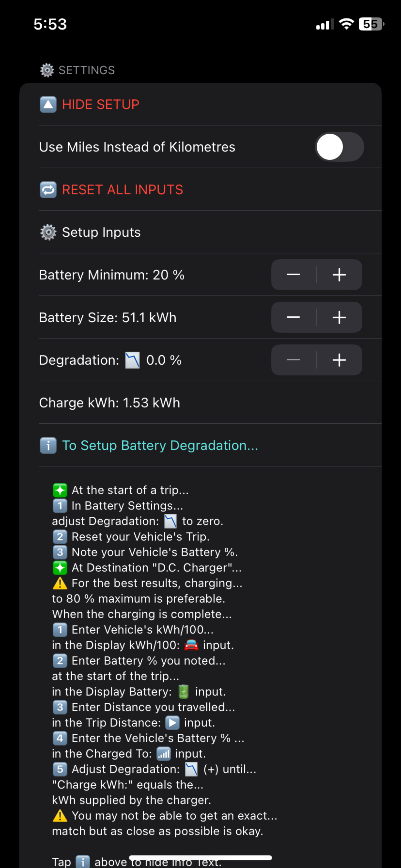Image resolution: width=401 pixels, height=868 pixels.
Task: Decrease Battery Size with minus button
Action: pos(293,317)
